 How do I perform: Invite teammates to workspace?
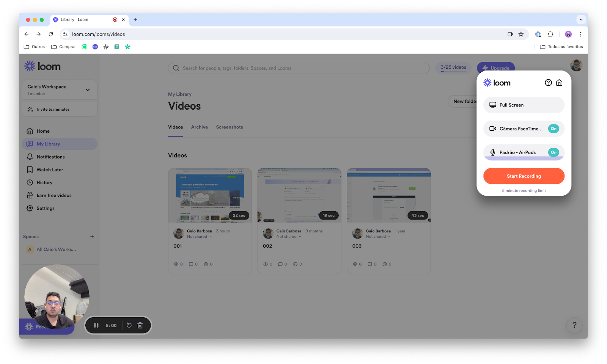tap(60, 109)
